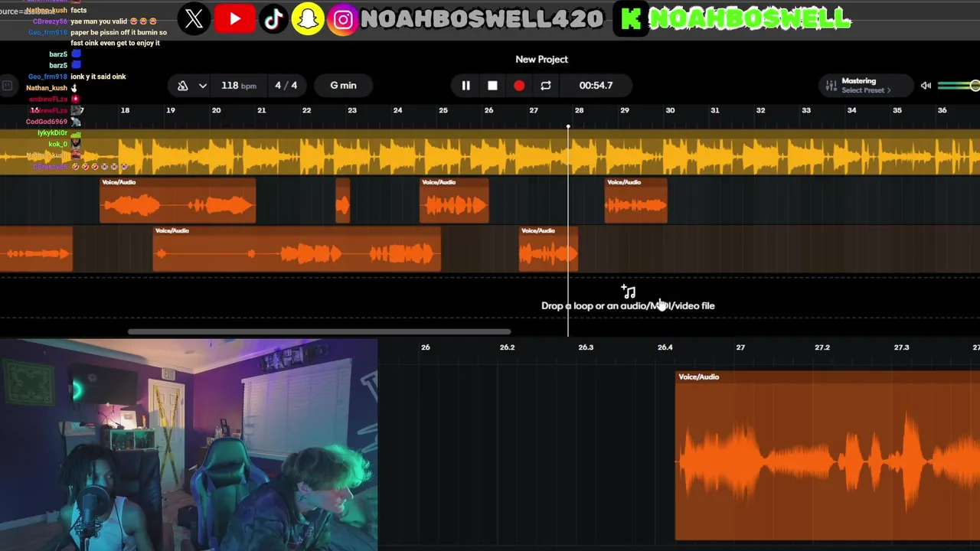The image size is (980, 551).
Task: Stop playback with the square stop button
Action: (492, 86)
